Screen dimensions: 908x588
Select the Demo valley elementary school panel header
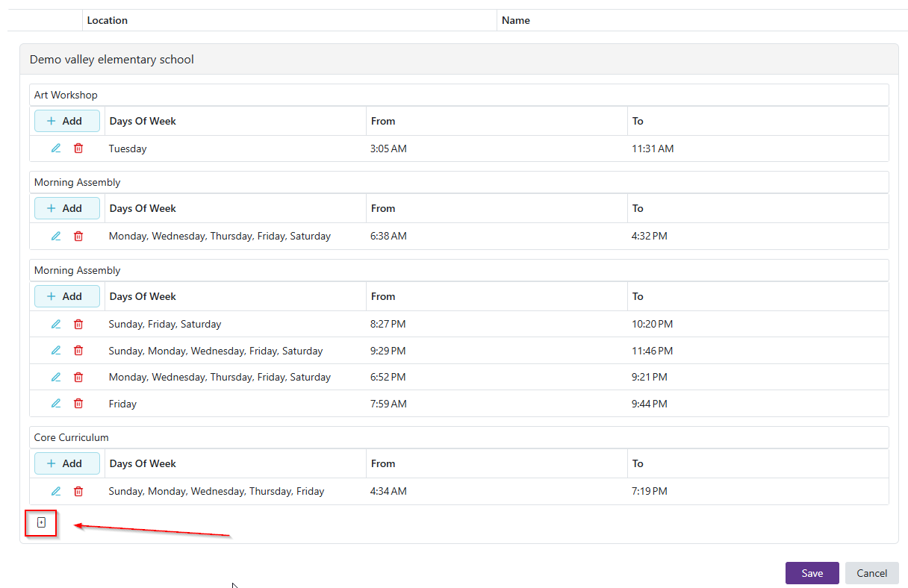[x=112, y=60]
